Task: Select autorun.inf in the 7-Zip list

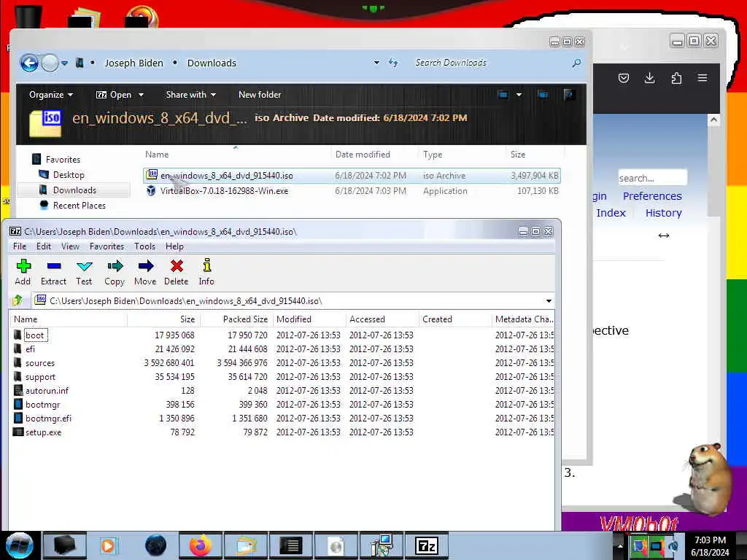Action: [47, 391]
